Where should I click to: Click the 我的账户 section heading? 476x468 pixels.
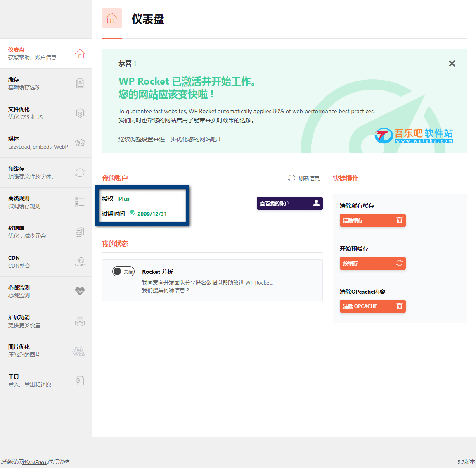coord(115,178)
